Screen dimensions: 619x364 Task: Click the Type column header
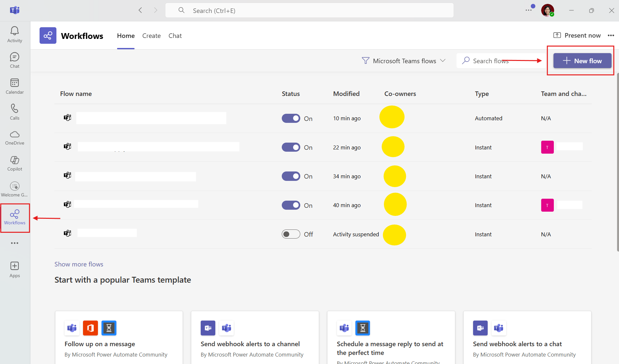tap(482, 94)
